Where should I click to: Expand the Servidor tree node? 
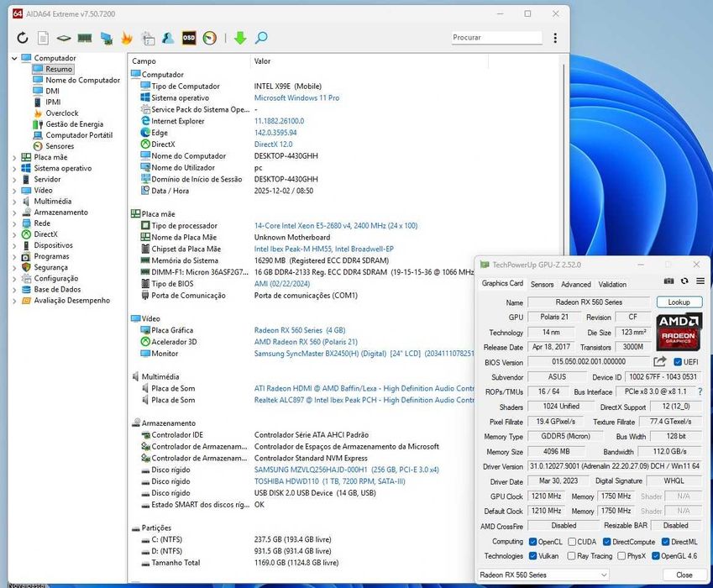click(14, 179)
